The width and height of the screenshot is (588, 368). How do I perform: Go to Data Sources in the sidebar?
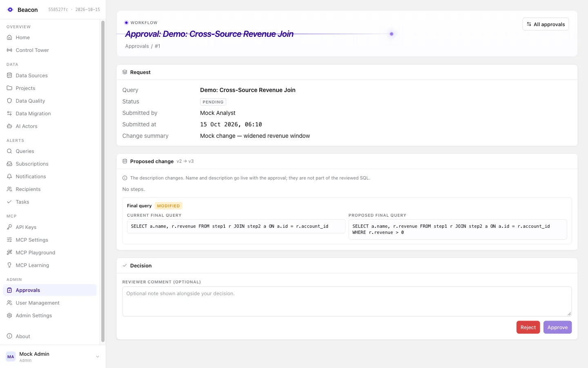[50, 75]
